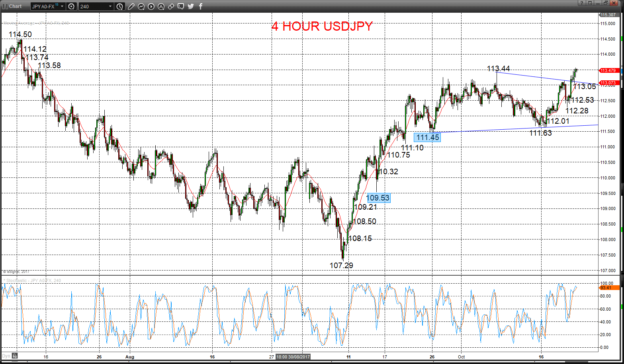Image resolution: width=624 pixels, height=364 pixels.
Task: Open the time interval clock icon
Action: point(120,6)
